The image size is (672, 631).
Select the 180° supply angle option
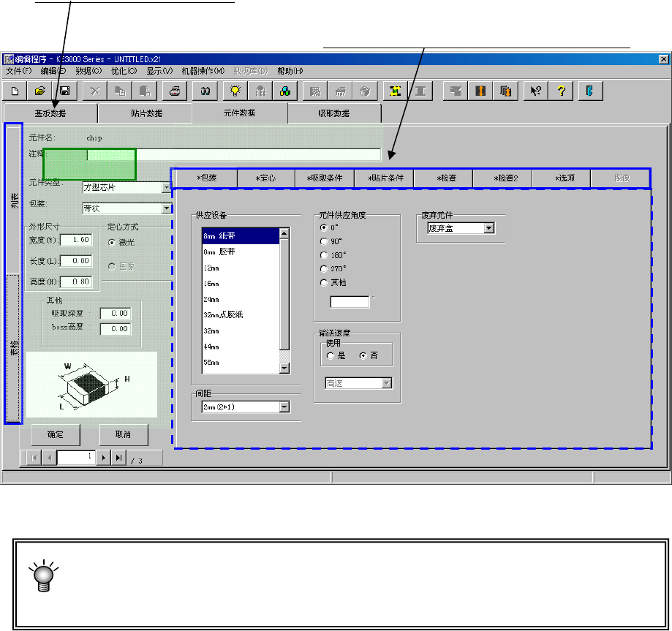point(325,254)
